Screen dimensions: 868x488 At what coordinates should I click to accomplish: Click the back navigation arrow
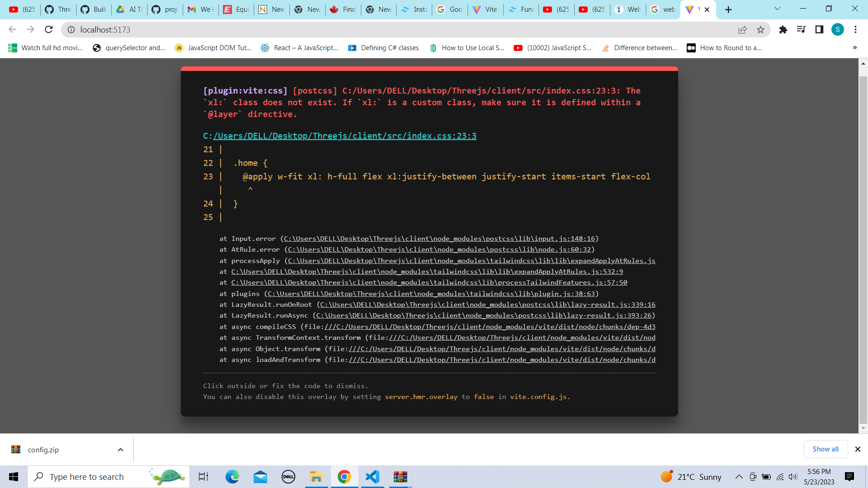(x=12, y=29)
